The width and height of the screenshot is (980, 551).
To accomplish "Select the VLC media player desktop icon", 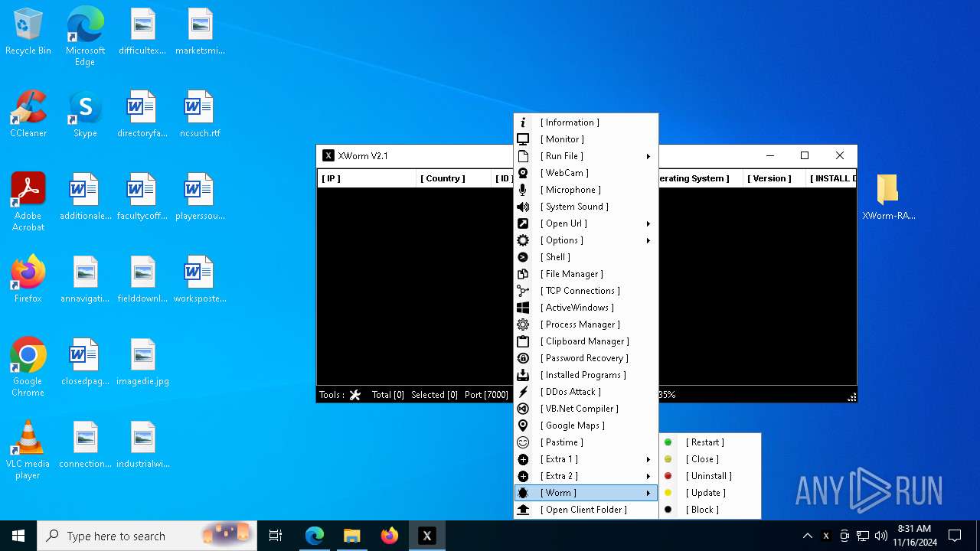I will coord(28,450).
